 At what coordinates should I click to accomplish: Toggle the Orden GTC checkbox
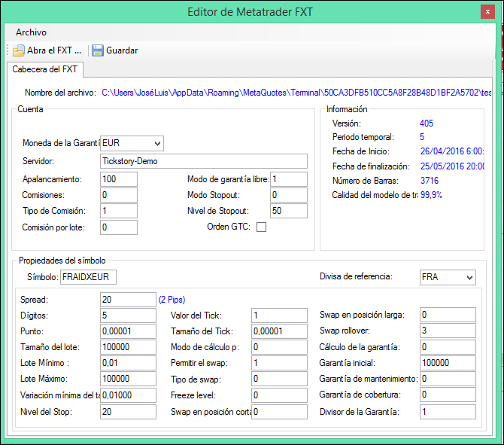coord(262,227)
